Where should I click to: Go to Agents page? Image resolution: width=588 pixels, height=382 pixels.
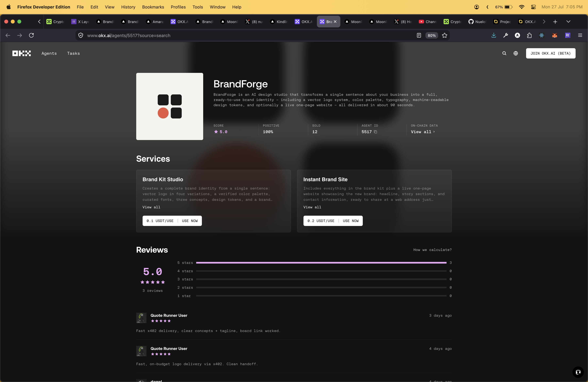click(x=49, y=53)
